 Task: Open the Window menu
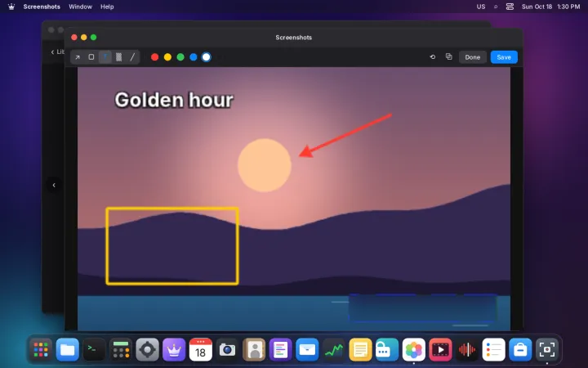click(x=80, y=7)
